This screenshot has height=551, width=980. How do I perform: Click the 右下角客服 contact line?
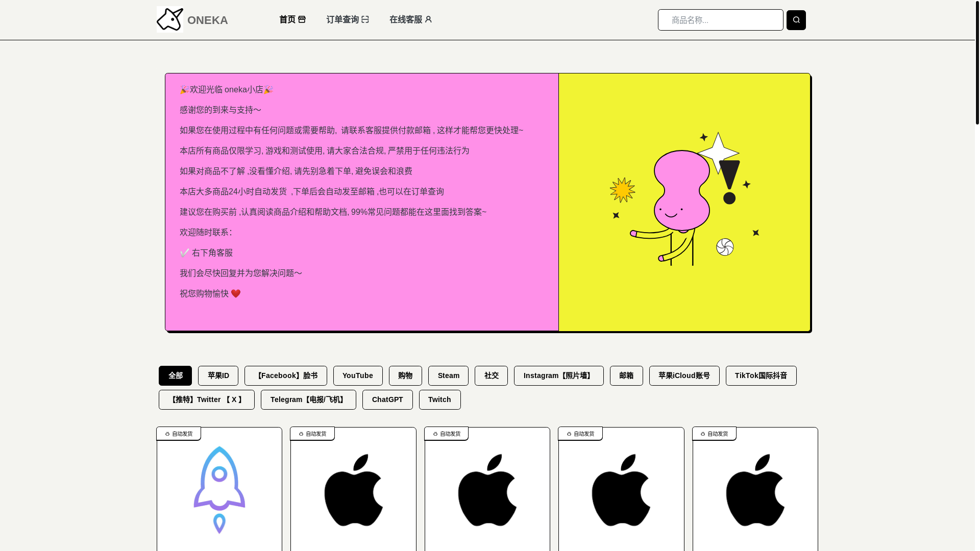tap(206, 253)
